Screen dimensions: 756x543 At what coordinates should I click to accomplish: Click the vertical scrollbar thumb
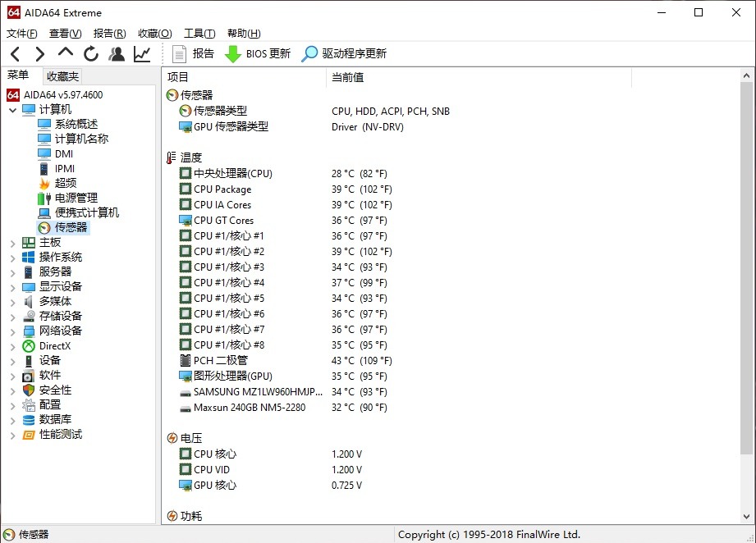746,267
